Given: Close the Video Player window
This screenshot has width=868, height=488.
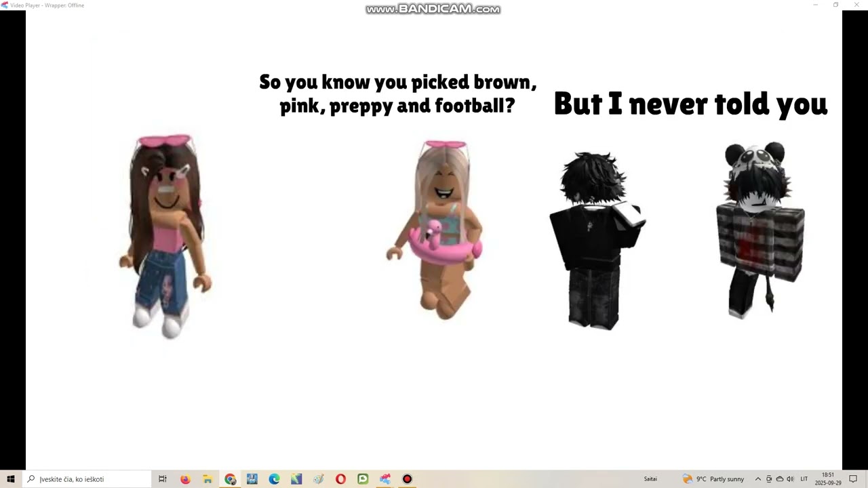Looking at the screenshot, I should point(856,5).
